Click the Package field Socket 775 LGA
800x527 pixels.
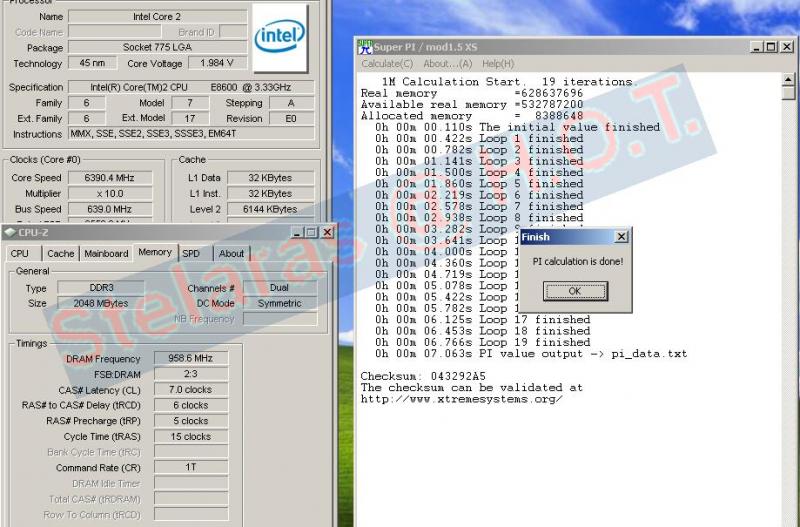[157, 47]
